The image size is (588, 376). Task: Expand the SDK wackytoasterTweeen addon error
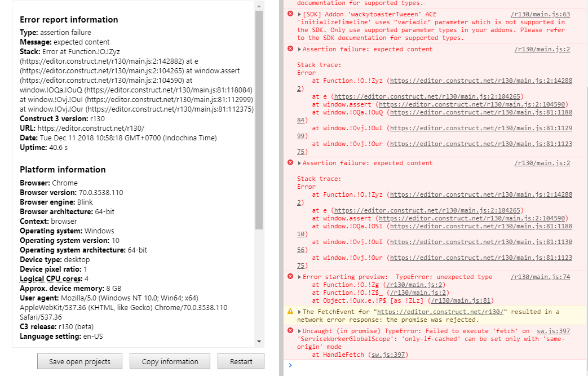[x=299, y=14]
